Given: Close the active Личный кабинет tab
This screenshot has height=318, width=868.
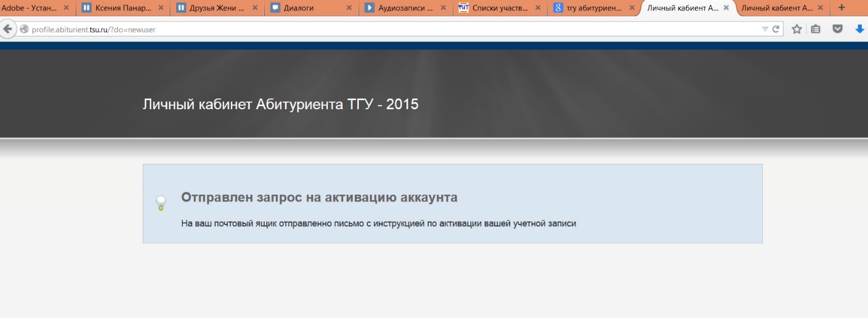Looking at the screenshot, I should (x=726, y=8).
